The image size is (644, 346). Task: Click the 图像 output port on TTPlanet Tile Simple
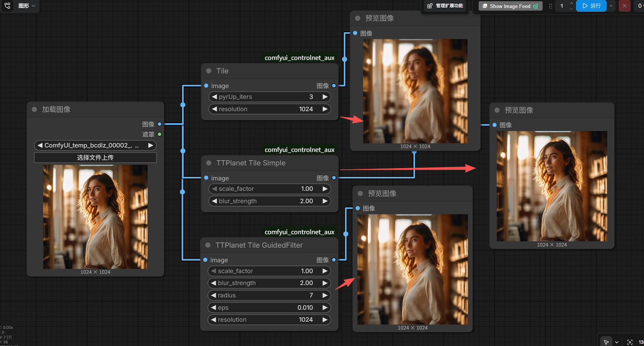[334, 178]
